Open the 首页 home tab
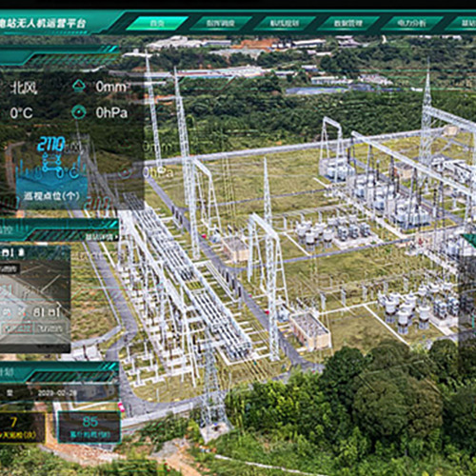This screenshot has width=476, height=476. (x=157, y=23)
